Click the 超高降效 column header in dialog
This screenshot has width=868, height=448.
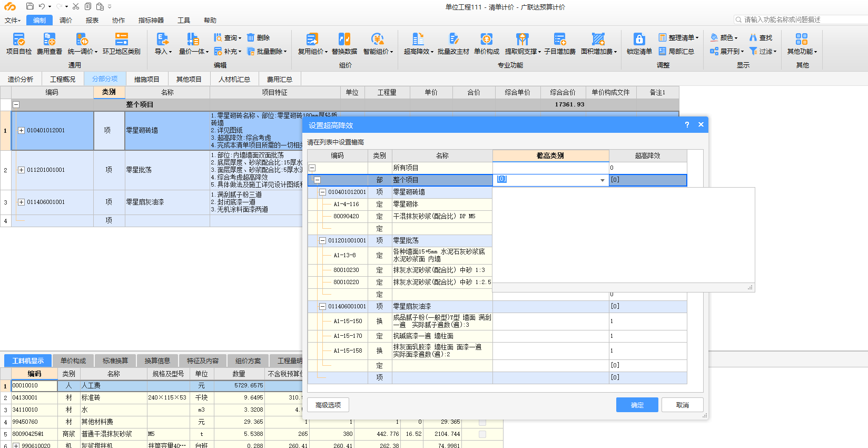(648, 155)
